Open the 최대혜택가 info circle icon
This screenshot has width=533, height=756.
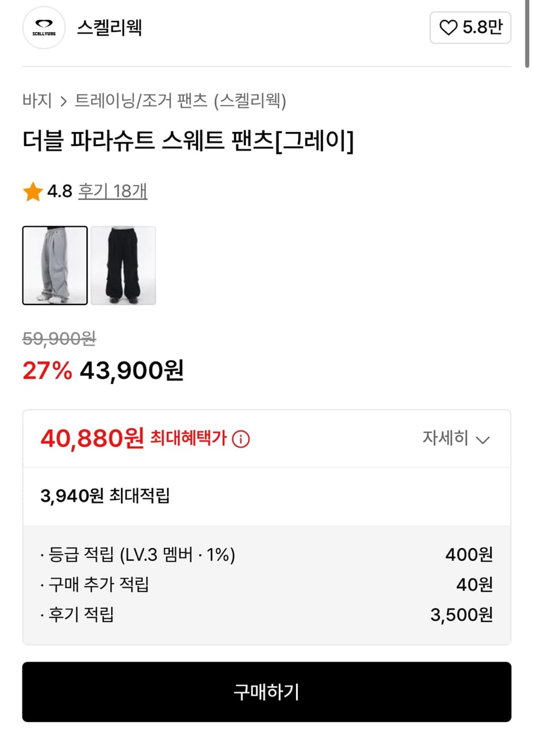pyautogui.click(x=241, y=439)
